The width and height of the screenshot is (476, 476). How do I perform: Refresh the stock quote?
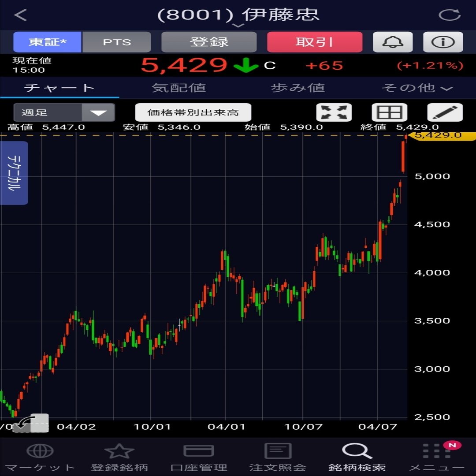[450, 15]
